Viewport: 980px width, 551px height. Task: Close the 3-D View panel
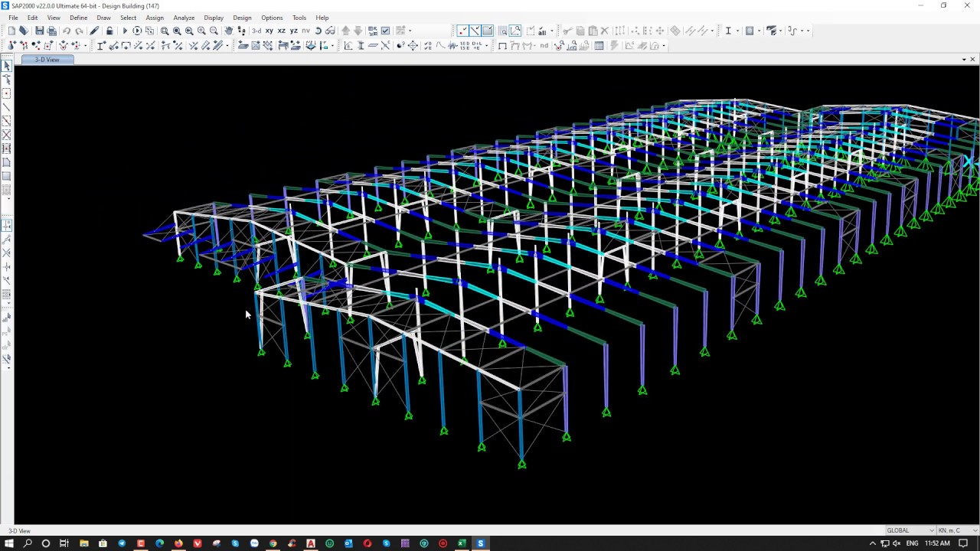point(972,59)
